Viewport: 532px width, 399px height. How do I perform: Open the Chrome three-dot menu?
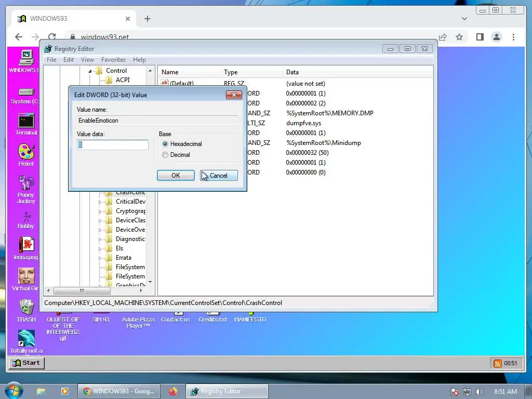[513, 37]
